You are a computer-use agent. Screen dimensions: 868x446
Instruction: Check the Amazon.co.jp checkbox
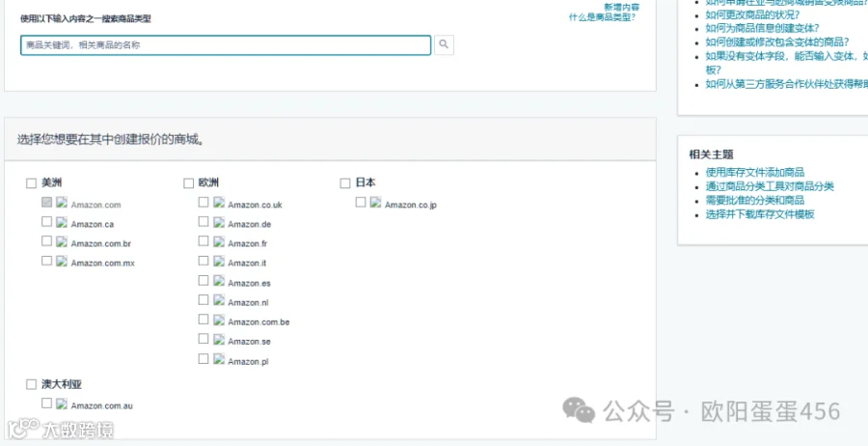click(361, 202)
